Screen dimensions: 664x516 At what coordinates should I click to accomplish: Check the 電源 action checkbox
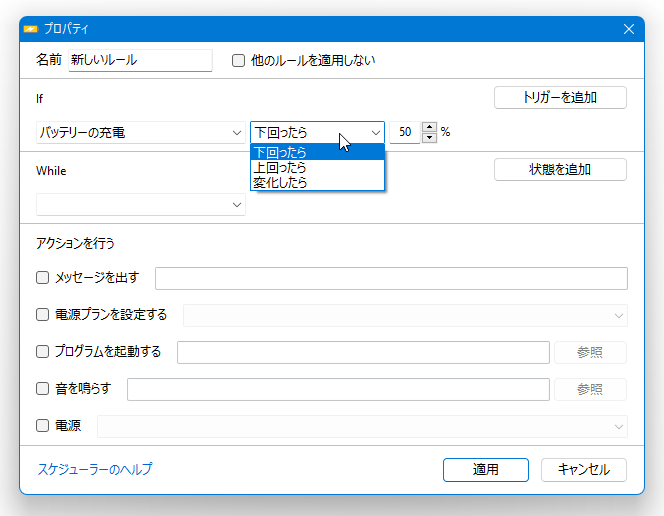42,425
